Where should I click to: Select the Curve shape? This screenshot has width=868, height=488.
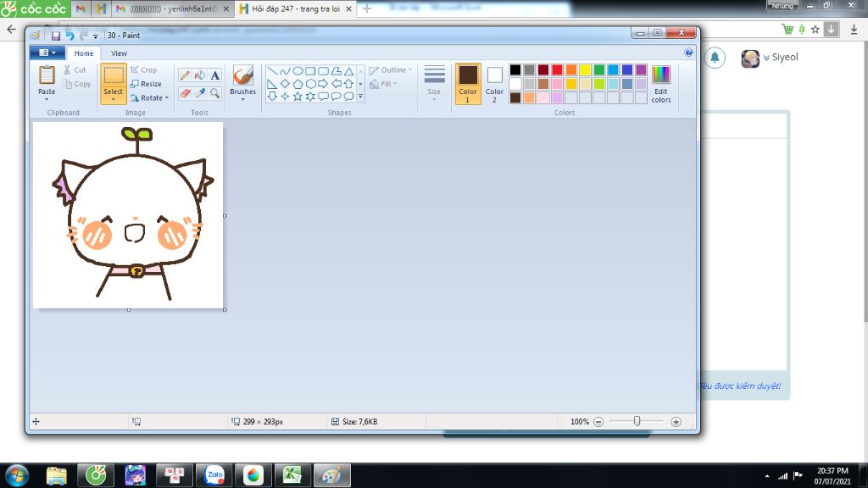285,71
